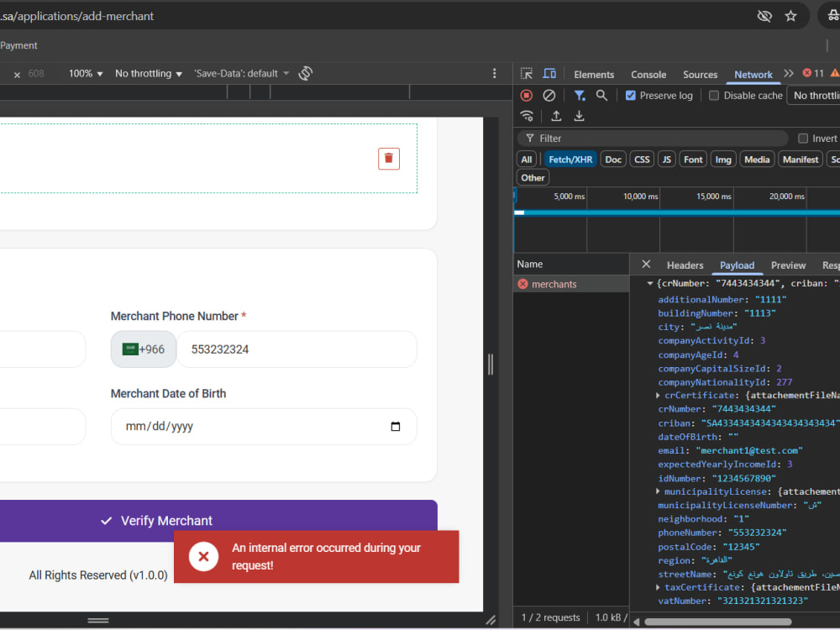
Task: Click the Merchant Phone Number field
Action: (297, 349)
